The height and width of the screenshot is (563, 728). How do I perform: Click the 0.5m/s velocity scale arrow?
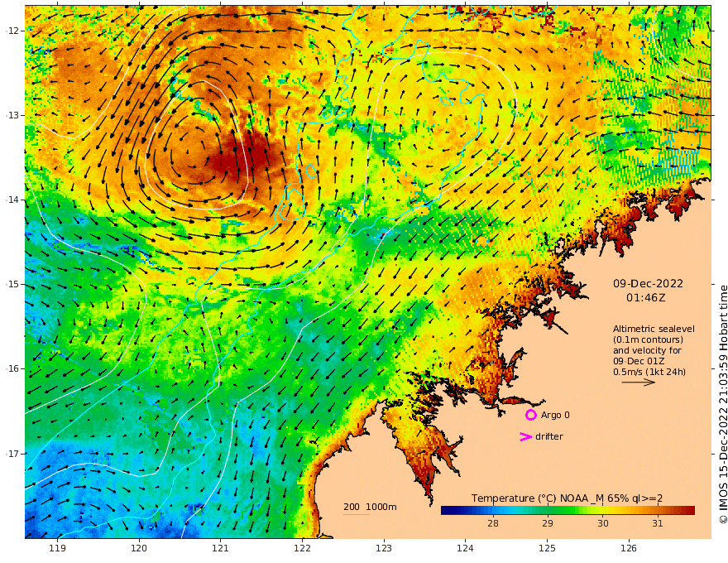tap(639, 383)
